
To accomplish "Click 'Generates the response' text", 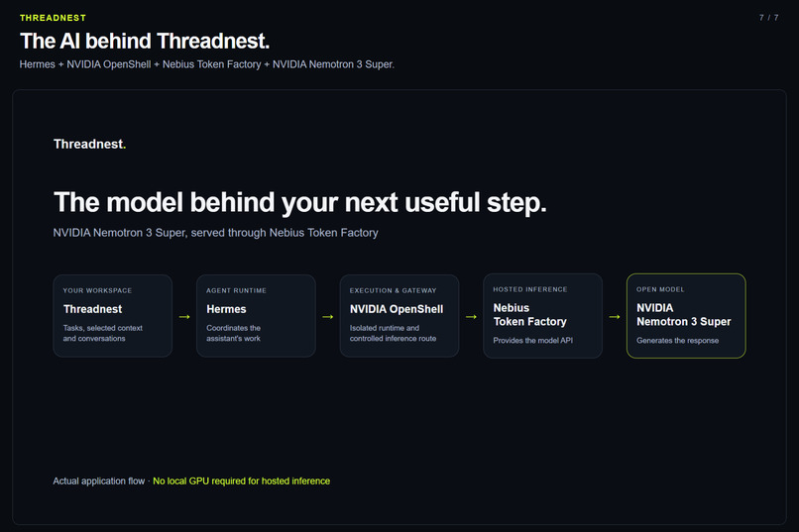I will tap(678, 341).
